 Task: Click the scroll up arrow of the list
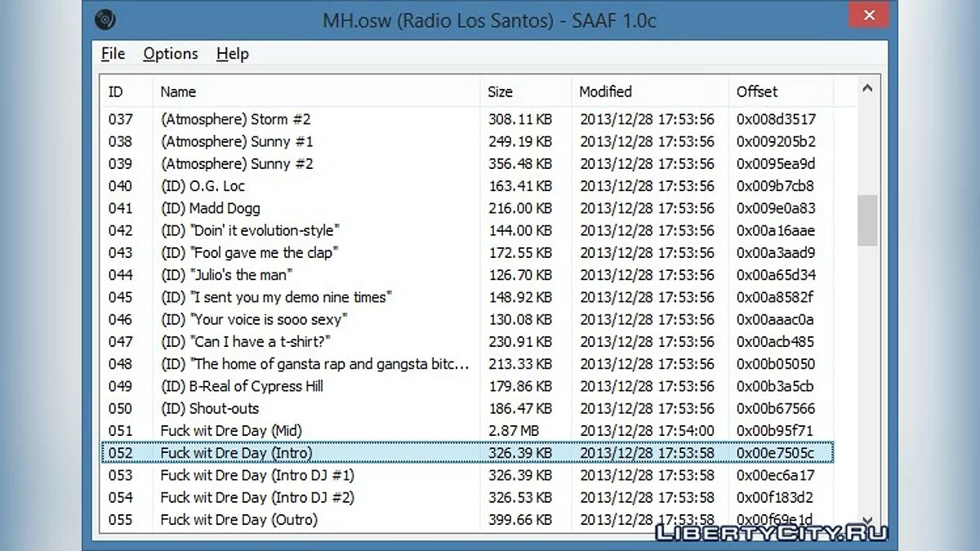(x=867, y=89)
